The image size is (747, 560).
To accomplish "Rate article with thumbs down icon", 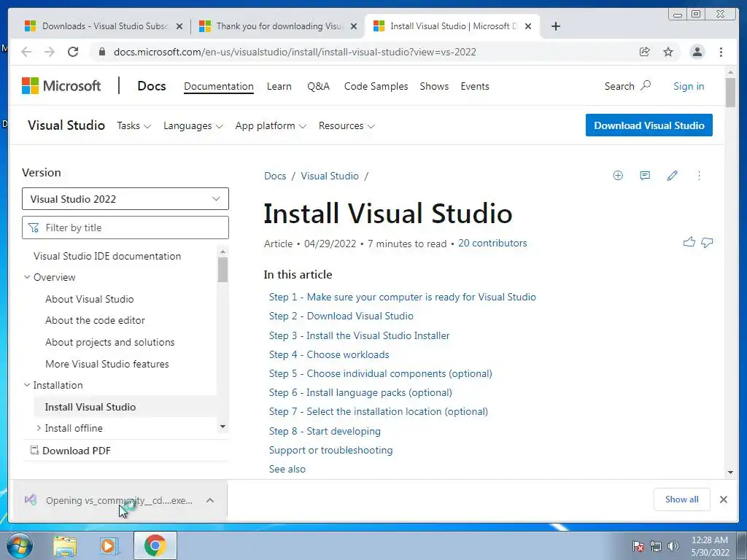I will 707,242.
